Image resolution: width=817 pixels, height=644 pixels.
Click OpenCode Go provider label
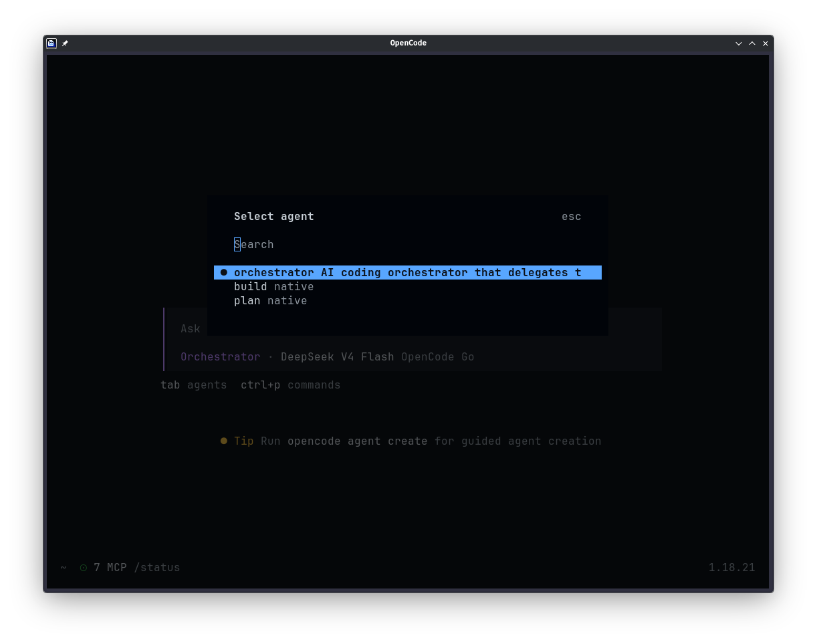[x=438, y=356]
